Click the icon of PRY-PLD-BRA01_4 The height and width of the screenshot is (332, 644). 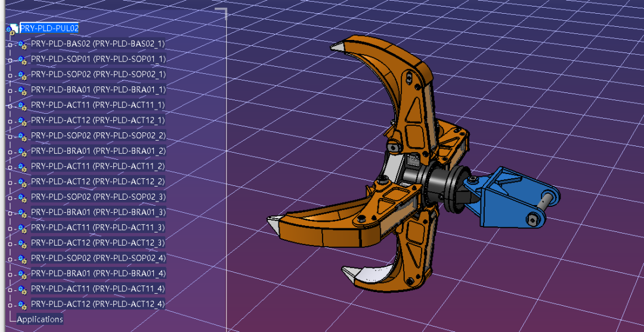coord(22,275)
